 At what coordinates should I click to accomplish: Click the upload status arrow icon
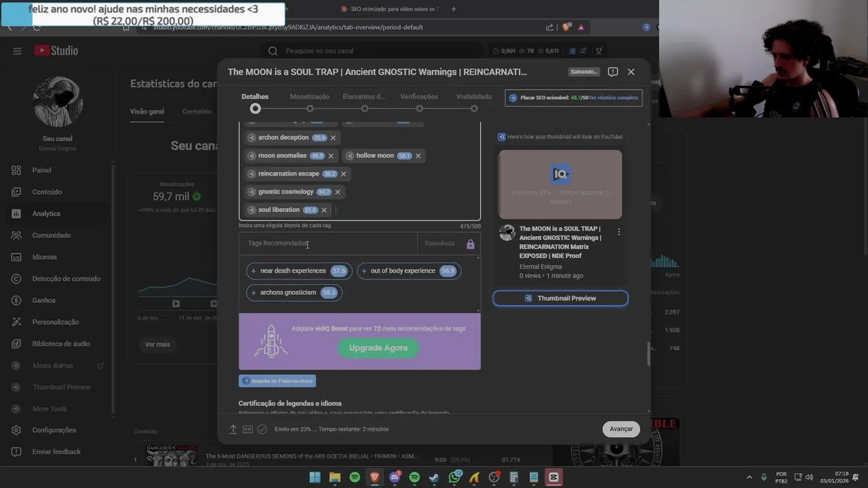point(233,429)
